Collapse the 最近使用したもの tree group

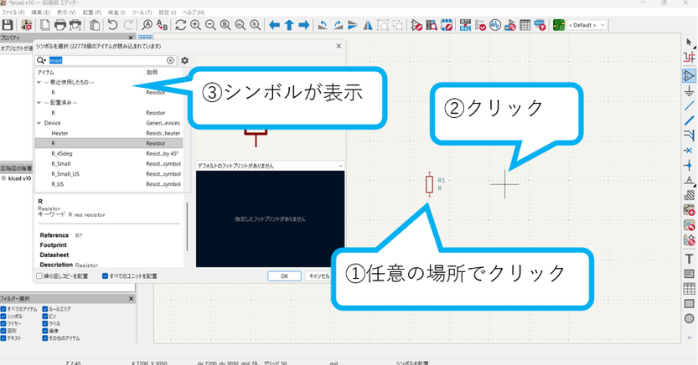(x=39, y=82)
